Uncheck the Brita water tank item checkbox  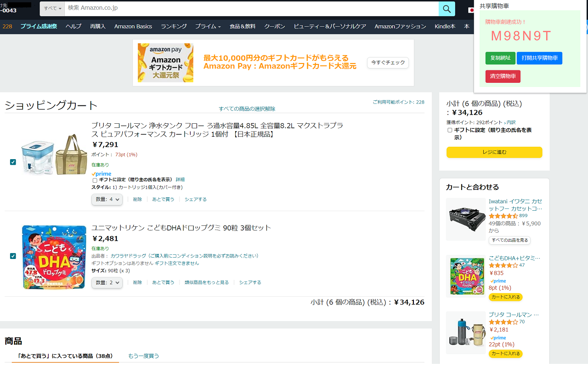tap(13, 162)
